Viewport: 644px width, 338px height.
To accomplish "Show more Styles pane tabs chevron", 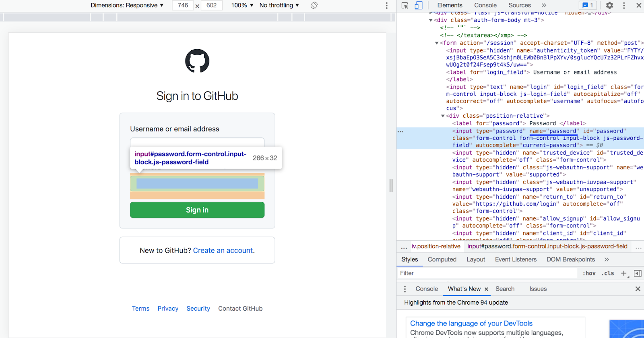I will pyautogui.click(x=607, y=259).
